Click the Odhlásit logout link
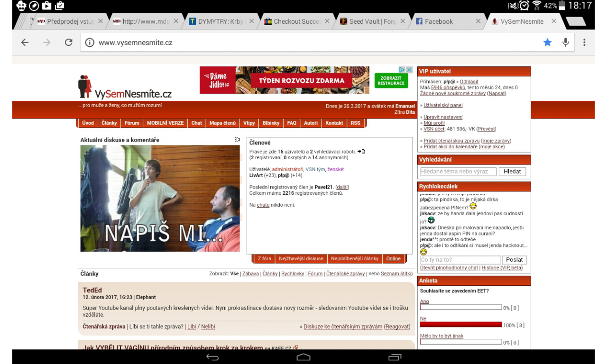 tap(469, 82)
